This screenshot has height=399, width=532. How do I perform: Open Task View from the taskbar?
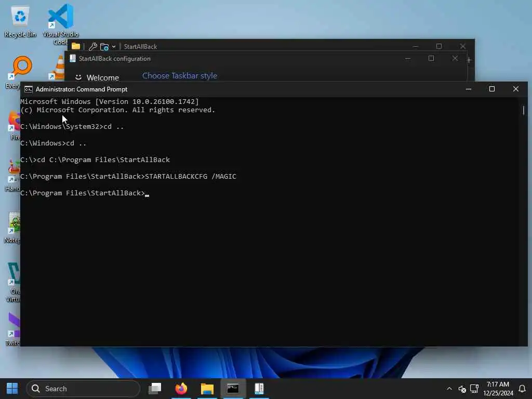[x=155, y=389]
